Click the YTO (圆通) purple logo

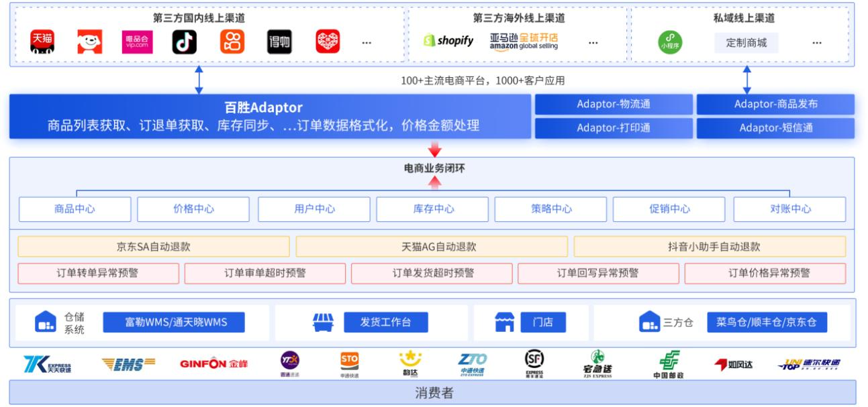(x=290, y=364)
